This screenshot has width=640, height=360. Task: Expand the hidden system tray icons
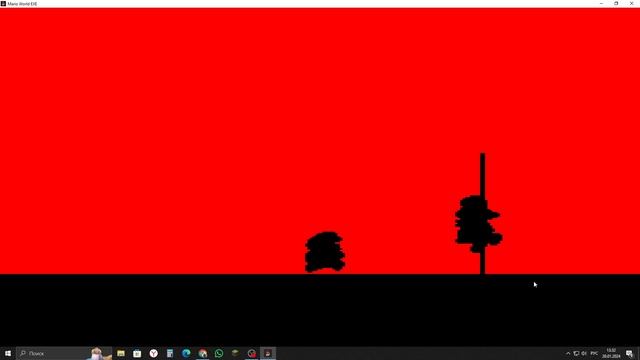point(568,353)
